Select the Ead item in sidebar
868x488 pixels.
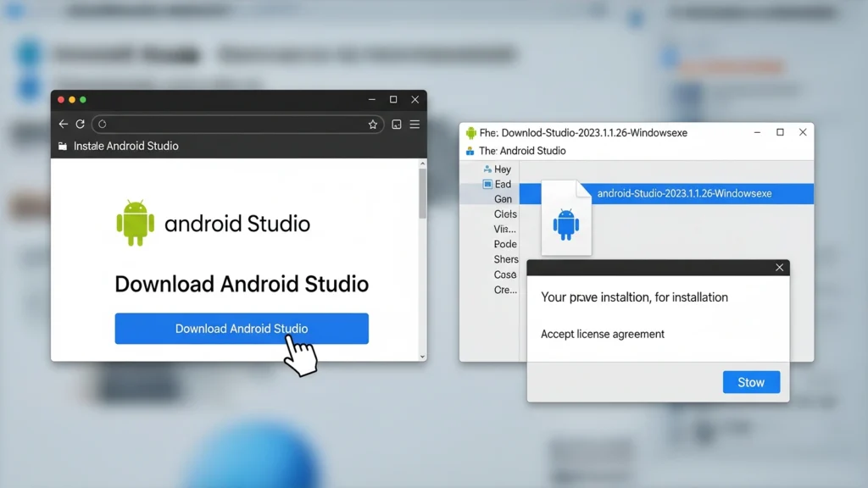pyautogui.click(x=502, y=184)
